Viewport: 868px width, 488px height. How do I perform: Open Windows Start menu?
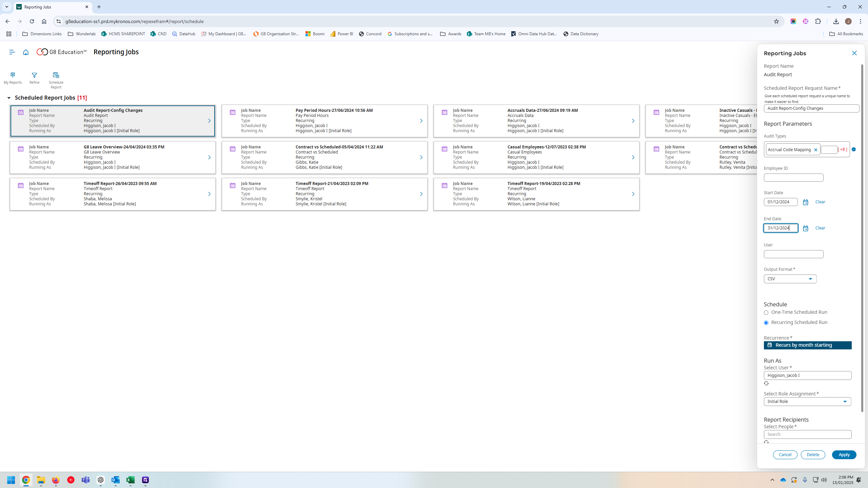[x=11, y=480]
